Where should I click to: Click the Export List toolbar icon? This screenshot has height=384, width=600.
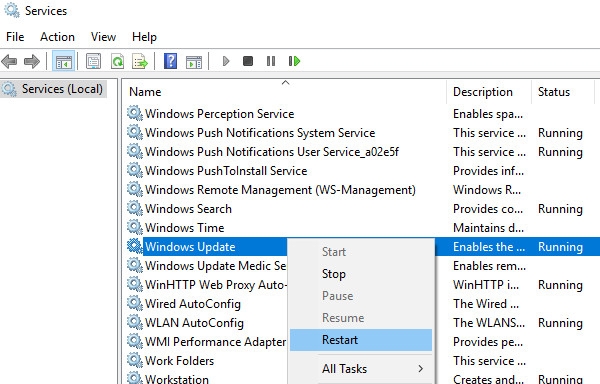click(140, 61)
